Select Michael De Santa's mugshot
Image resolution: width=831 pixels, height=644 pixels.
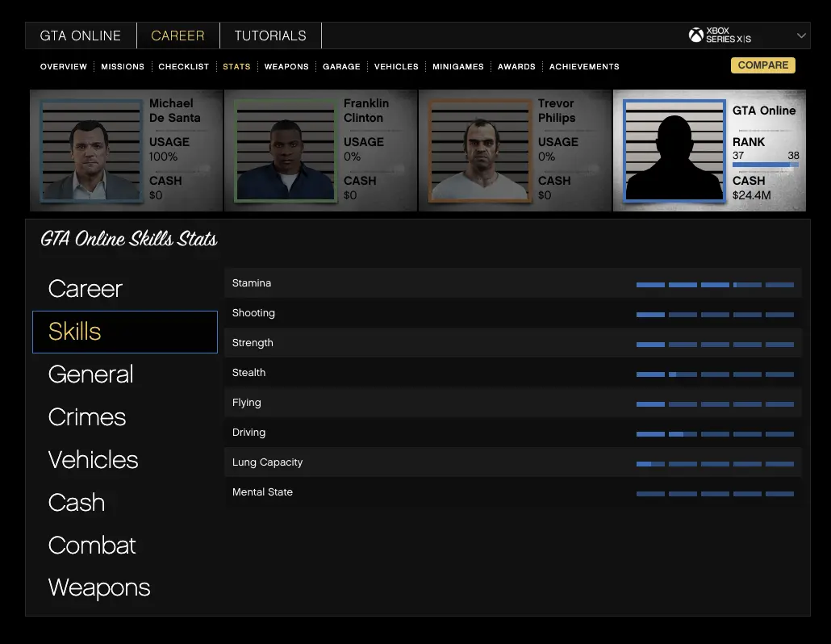click(90, 151)
